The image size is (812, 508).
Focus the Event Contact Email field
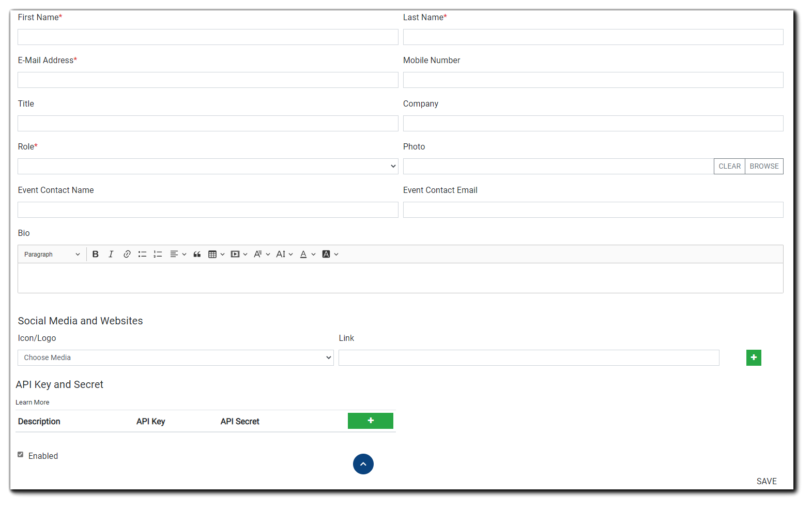point(593,210)
